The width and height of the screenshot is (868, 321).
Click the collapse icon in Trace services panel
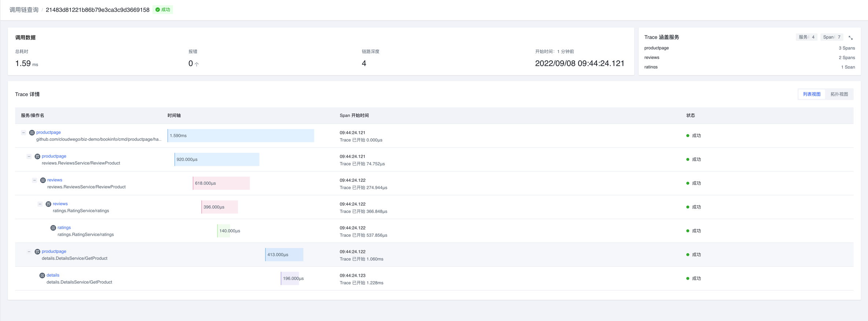tap(851, 38)
